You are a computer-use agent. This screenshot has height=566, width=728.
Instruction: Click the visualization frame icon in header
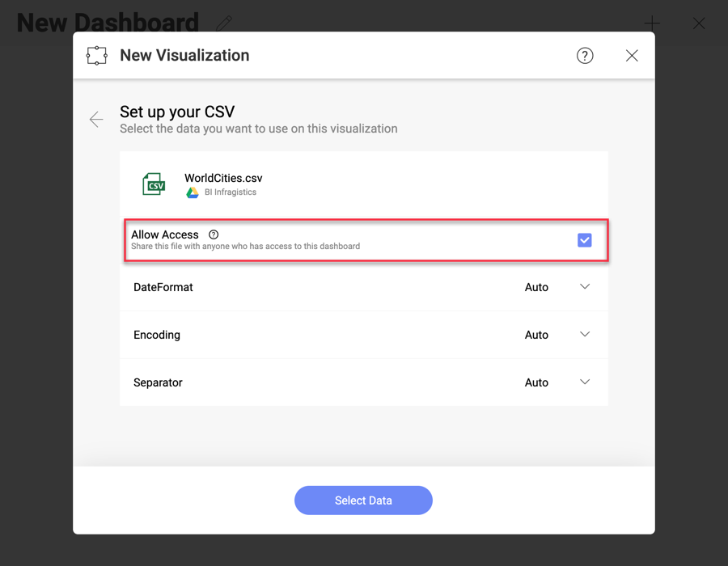click(96, 56)
